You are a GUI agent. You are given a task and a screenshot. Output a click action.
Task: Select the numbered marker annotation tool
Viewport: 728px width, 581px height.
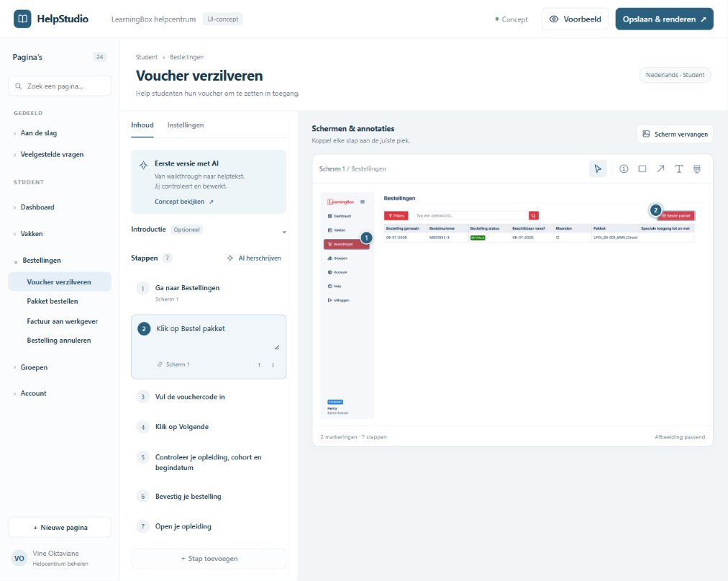[x=624, y=168]
